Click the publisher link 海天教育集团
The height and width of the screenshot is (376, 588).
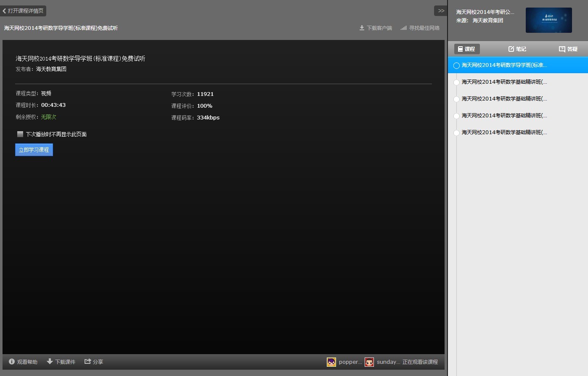point(51,69)
